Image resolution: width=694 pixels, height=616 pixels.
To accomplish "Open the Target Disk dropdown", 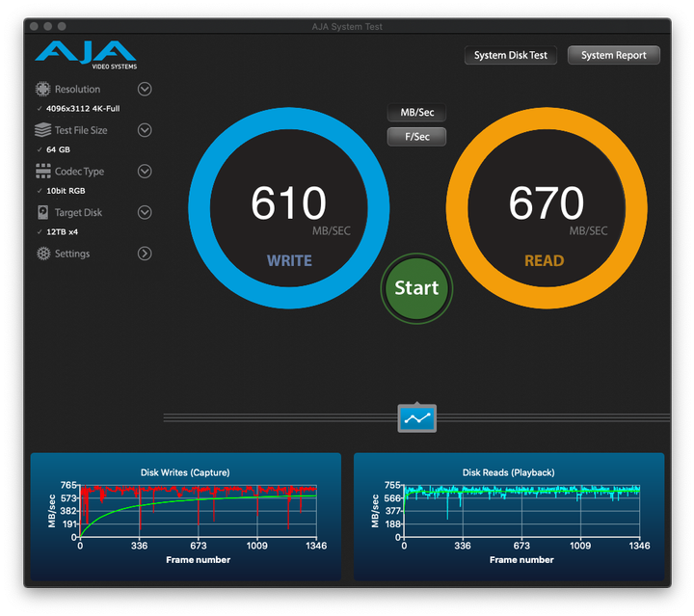I will (145, 212).
